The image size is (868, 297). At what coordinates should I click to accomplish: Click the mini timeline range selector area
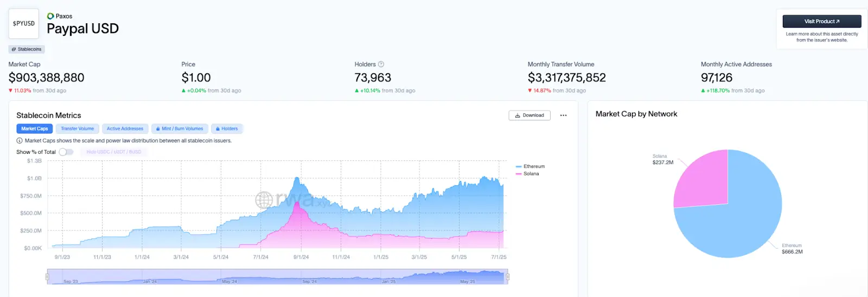pyautogui.click(x=278, y=276)
